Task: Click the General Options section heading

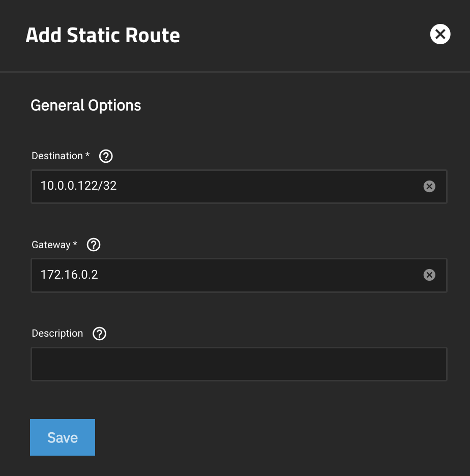Action: tap(86, 105)
